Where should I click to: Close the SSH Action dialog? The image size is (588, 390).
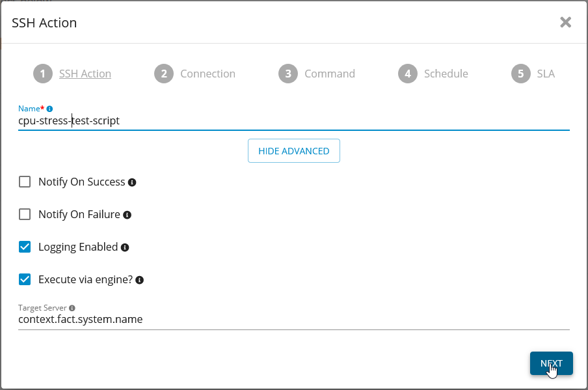[566, 22]
